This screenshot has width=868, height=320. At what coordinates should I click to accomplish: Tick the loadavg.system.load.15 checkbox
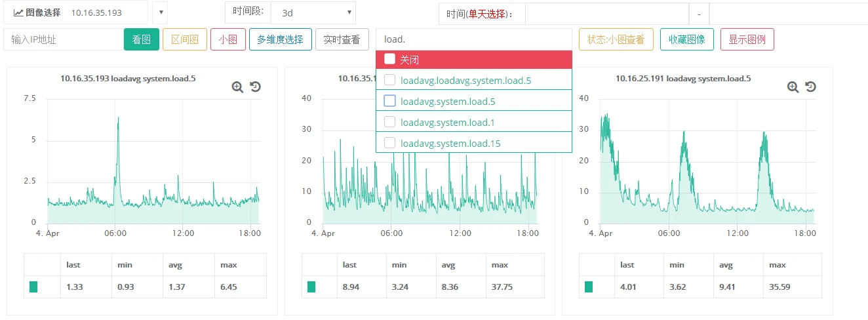[x=389, y=143]
